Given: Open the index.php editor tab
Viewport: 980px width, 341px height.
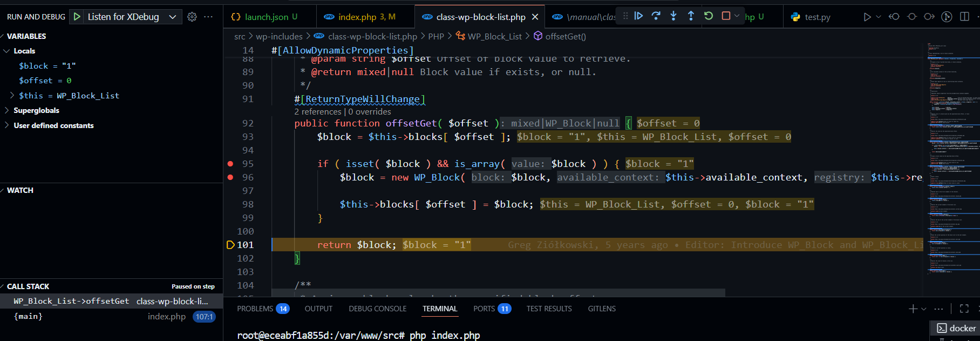Looking at the screenshot, I should [x=360, y=17].
